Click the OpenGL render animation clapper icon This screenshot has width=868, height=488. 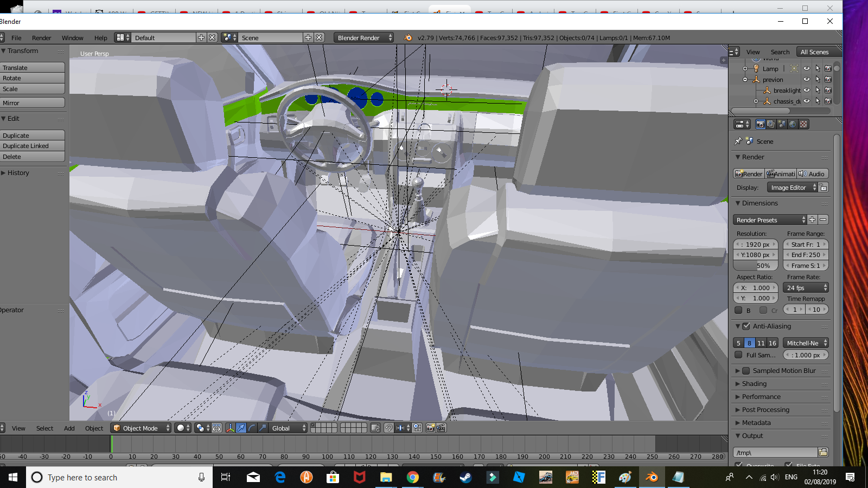click(441, 428)
